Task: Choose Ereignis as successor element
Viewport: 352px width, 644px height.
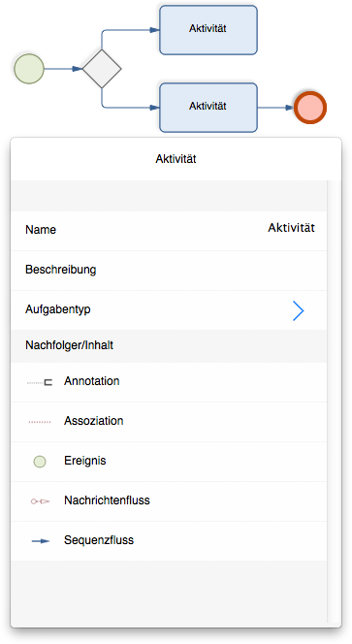Action: point(169,462)
